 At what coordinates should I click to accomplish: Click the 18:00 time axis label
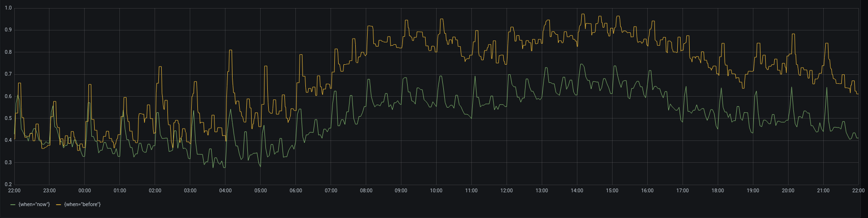tap(718, 190)
